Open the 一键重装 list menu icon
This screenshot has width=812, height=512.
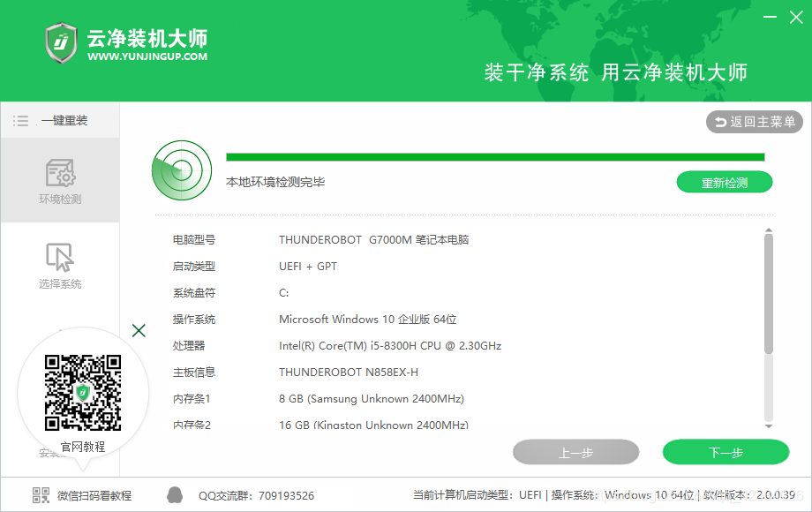tap(20, 121)
